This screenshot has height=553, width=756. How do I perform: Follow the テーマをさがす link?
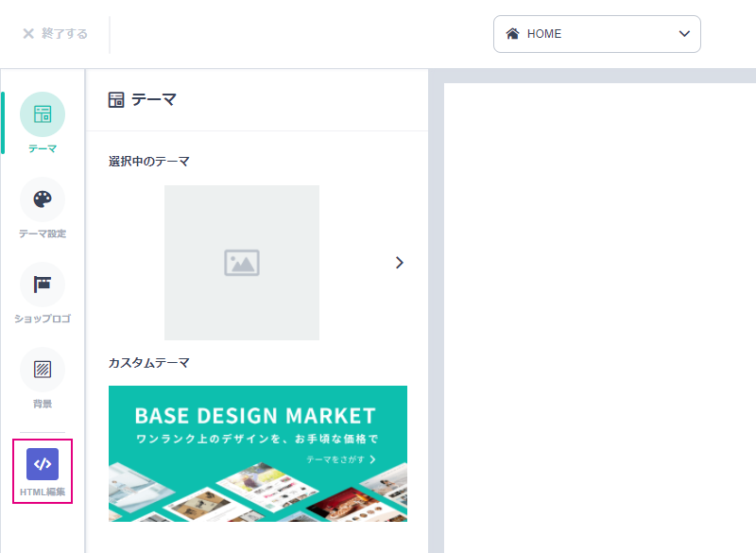coord(340,459)
